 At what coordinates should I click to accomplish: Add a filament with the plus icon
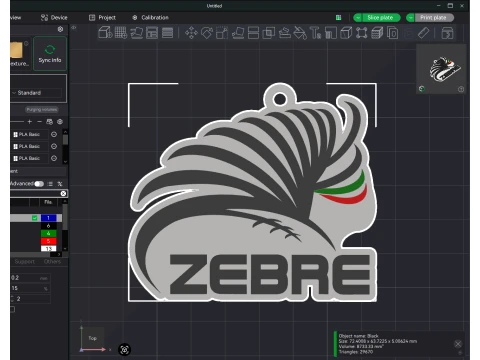coord(30,122)
